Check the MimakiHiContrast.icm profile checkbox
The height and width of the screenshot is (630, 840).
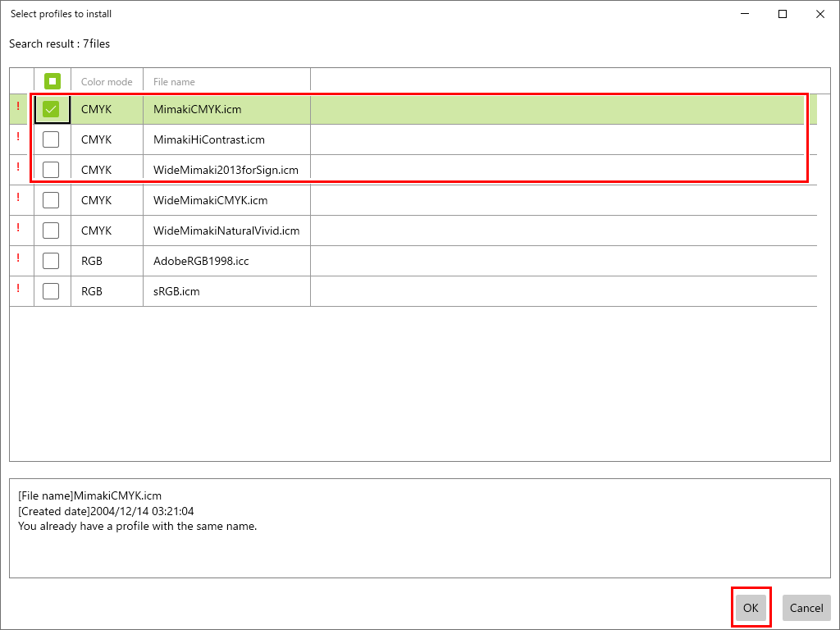coord(51,139)
